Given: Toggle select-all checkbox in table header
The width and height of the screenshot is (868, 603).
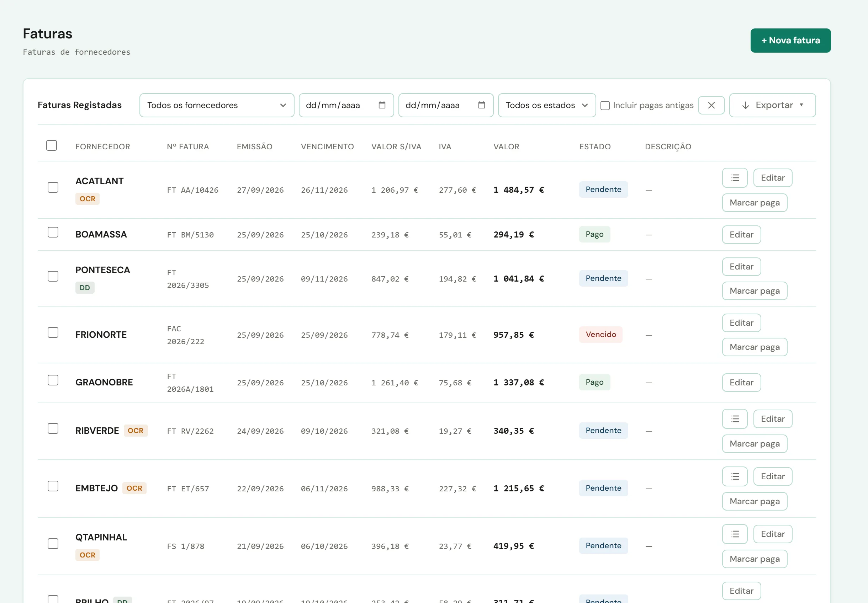Looking at the screenshot, I should point(52,145).
